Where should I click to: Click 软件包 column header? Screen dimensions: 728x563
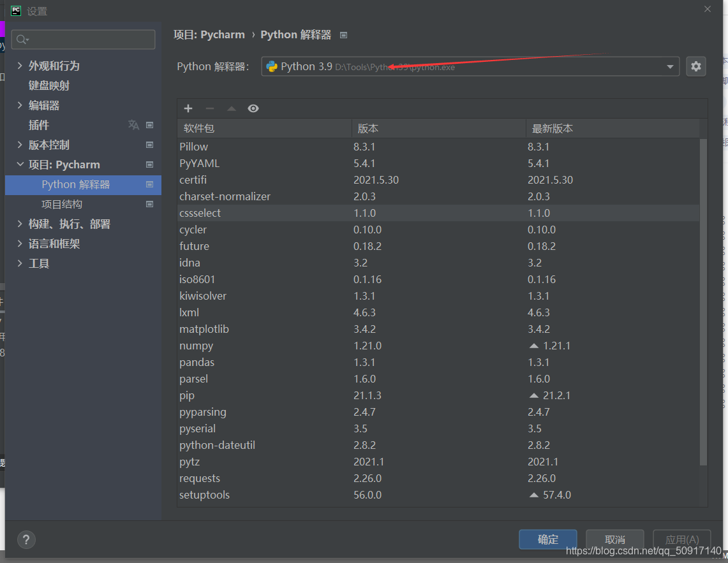(x=264, y=128)
